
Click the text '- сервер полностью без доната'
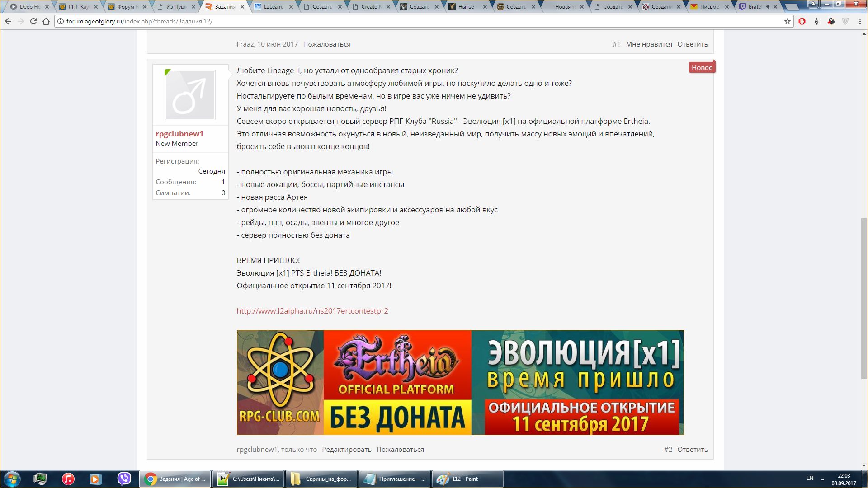[293, 235]
